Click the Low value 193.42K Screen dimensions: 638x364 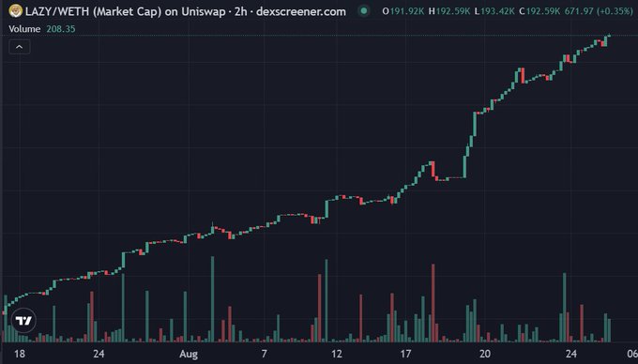pos(497,11)
